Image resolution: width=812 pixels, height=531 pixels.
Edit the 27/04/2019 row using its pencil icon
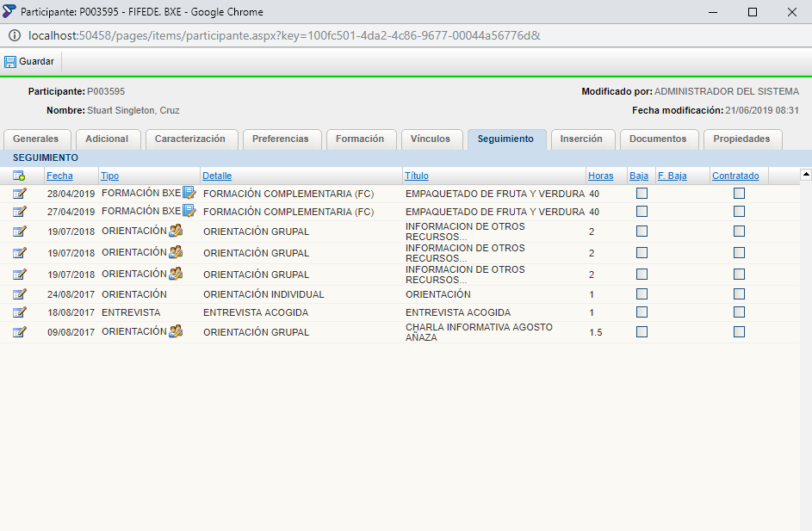(x=20, y=212)
